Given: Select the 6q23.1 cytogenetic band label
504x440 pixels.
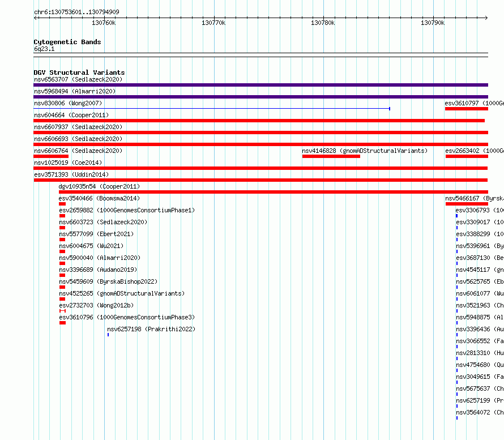Looking at the screenshot, I should pos(44,49).
